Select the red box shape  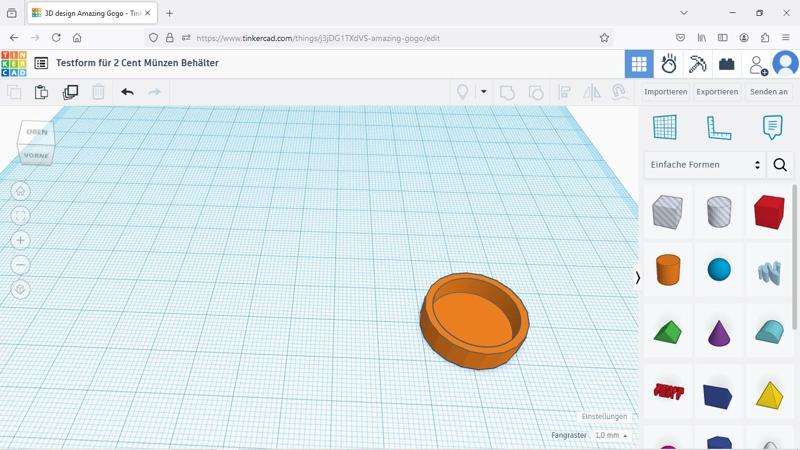click(x=769, y=212)
